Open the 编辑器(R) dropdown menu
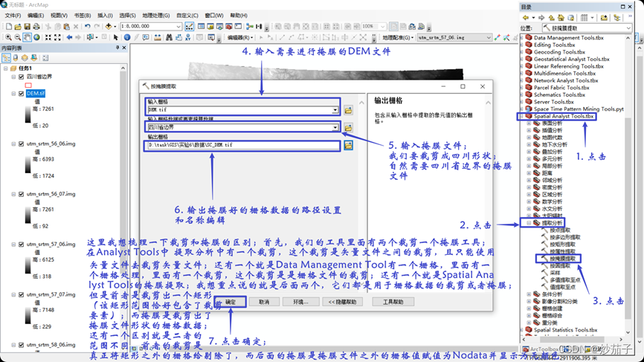Viewport: 644px width, 362px height. 241,37
